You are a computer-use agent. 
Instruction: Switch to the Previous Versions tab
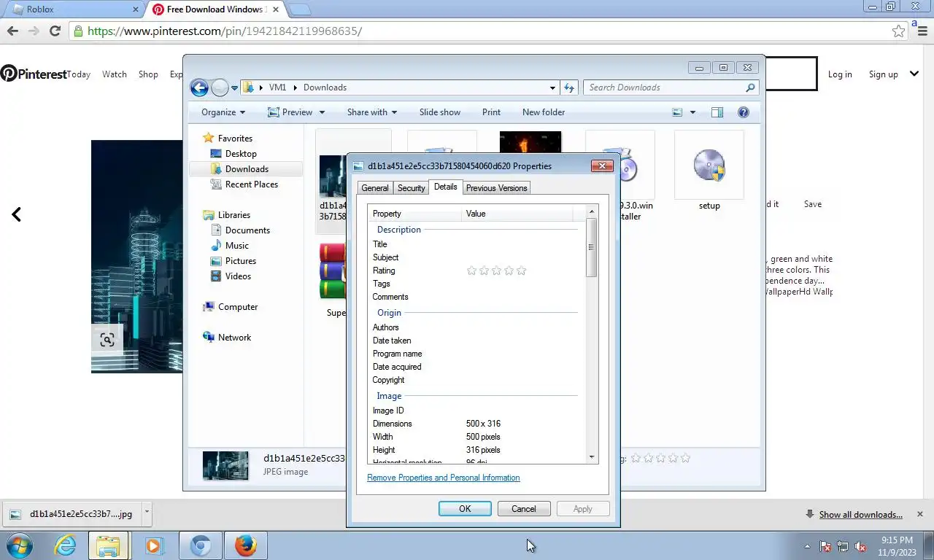point(497,188)
